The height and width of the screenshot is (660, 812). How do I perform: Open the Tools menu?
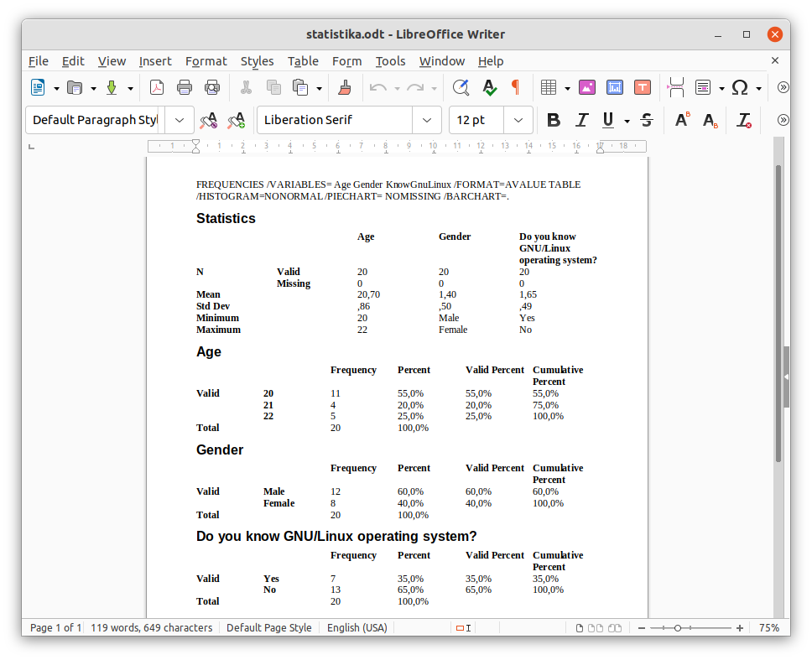point(390,61)
